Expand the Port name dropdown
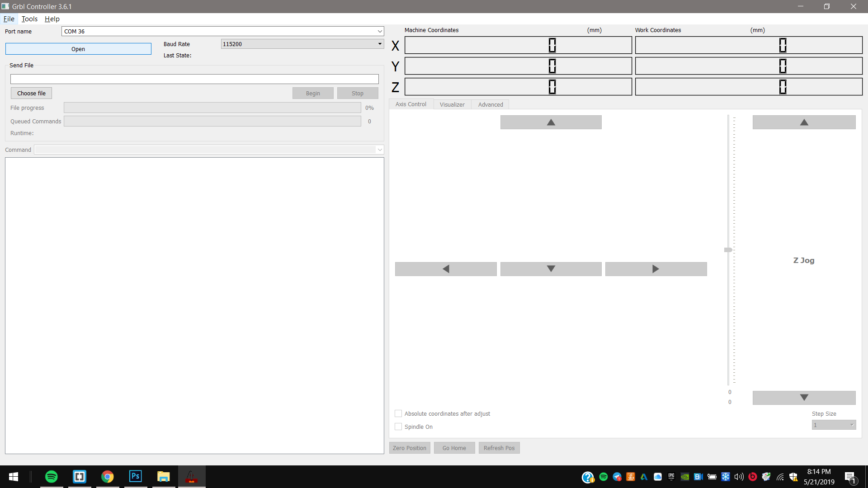The image size is (868, 488). click(380, 31)
